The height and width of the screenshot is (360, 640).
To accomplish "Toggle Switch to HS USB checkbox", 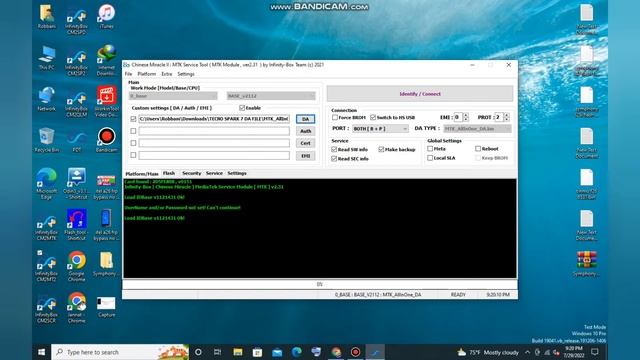I will point(373,117).
